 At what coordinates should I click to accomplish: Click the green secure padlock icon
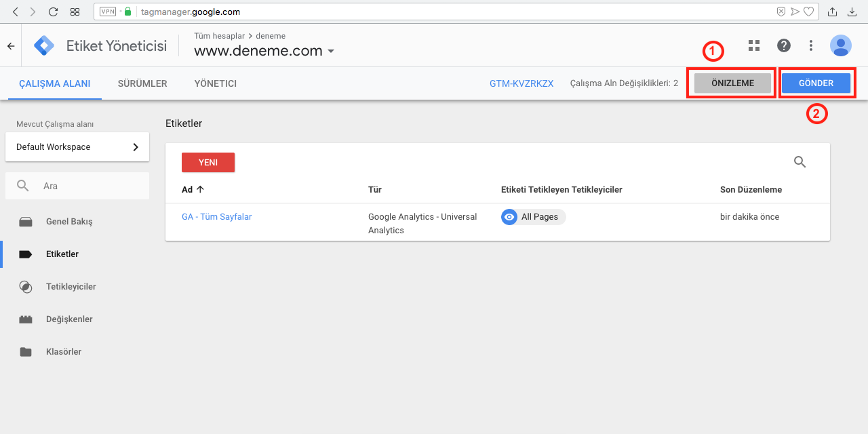tap(127, 12)
